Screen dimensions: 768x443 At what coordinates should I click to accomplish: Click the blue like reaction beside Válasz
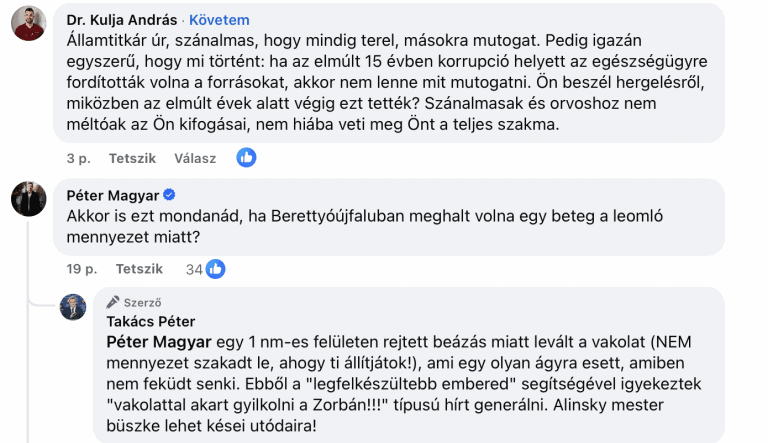tap(245, 157)
